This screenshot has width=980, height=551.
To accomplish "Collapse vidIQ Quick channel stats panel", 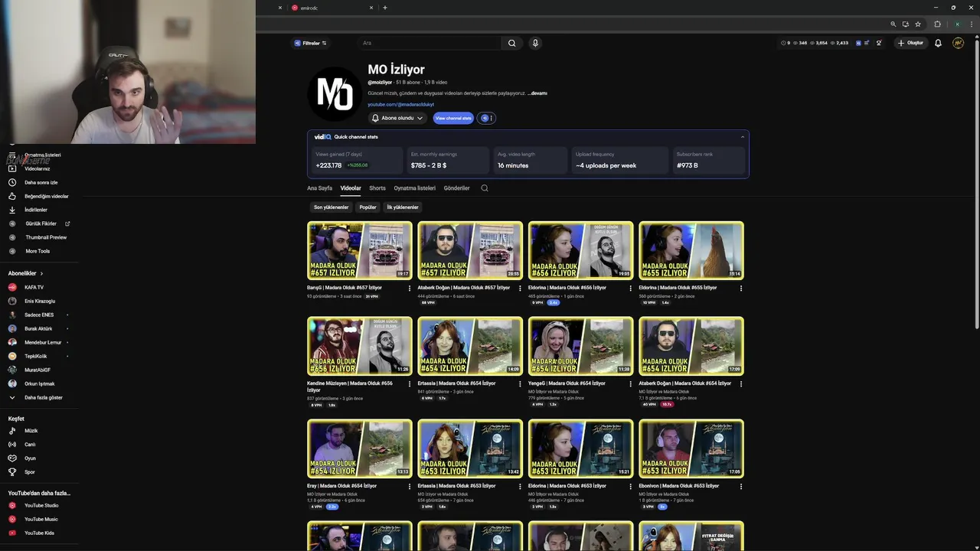I will [742, 137].
